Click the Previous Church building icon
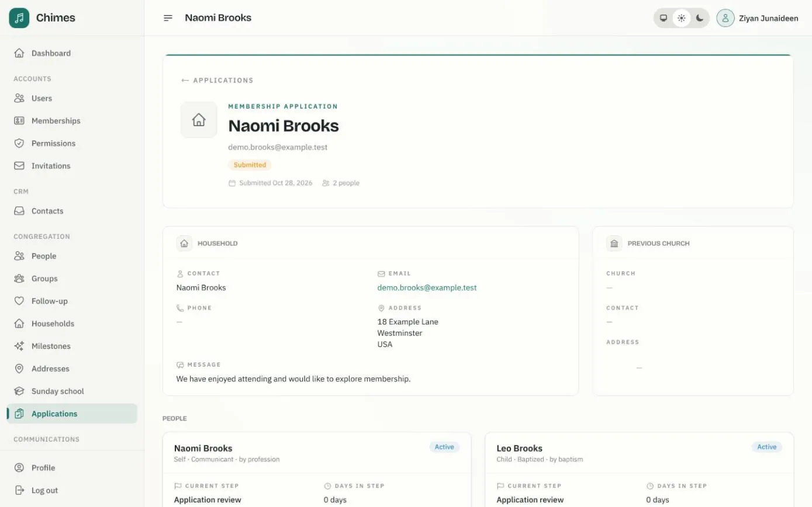Viewport: 812px width, 507px height. coord(614,244)
